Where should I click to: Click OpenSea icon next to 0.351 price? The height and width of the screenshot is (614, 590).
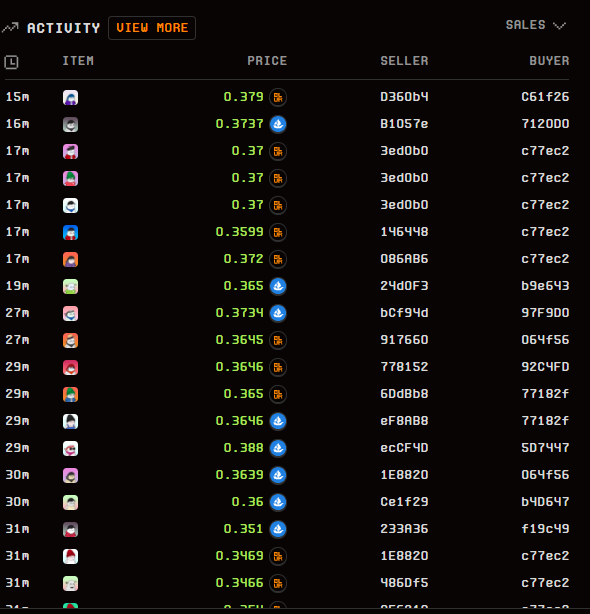(x=278, y=529)
